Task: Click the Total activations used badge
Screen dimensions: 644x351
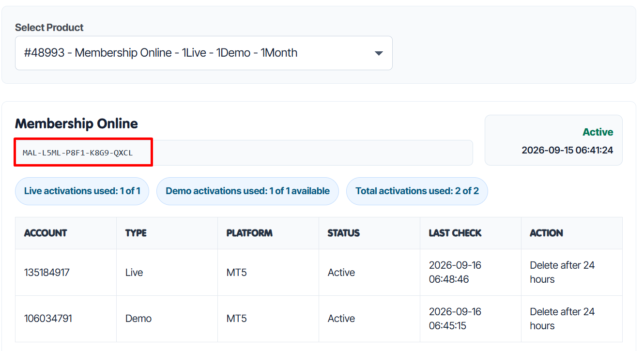Action: point(417,191)
